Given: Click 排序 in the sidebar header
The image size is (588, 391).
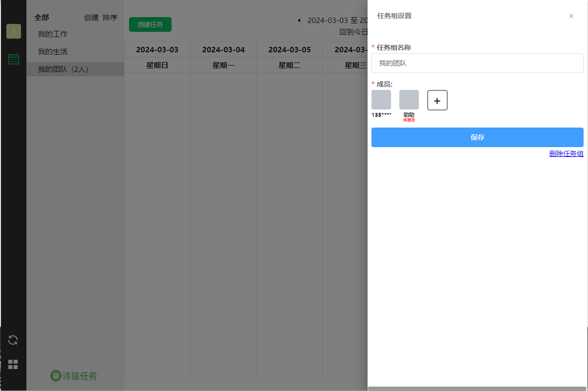Looking at the screenshot, I should (x=110, y=18).
